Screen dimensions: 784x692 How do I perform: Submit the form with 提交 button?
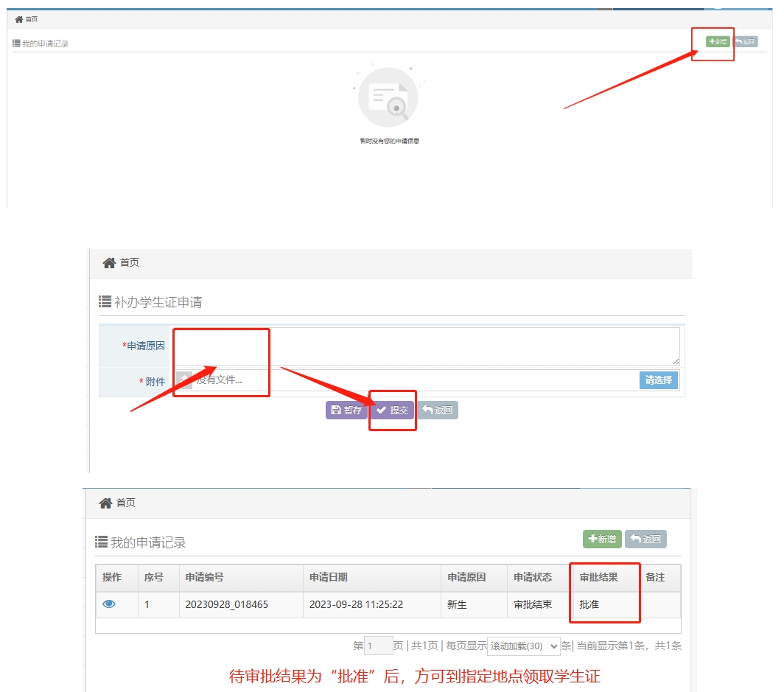pyautogui.click(x=393, y=410)
